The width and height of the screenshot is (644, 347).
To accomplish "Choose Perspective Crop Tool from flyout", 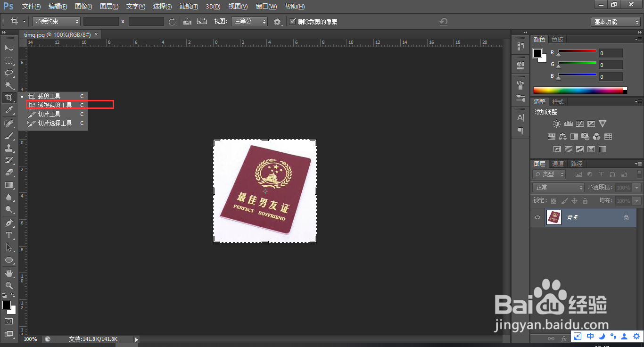I will coord(55,105).
